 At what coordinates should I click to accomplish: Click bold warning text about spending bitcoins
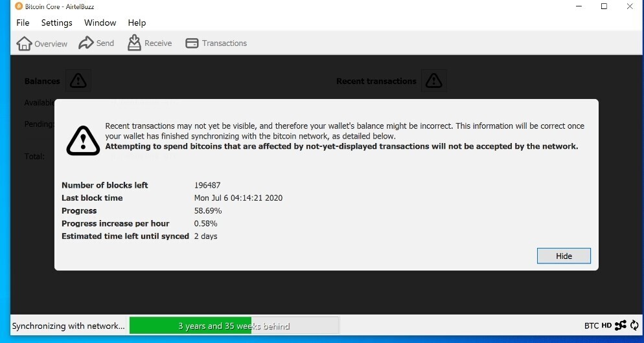pyautogui.click(x=341, y=146)
